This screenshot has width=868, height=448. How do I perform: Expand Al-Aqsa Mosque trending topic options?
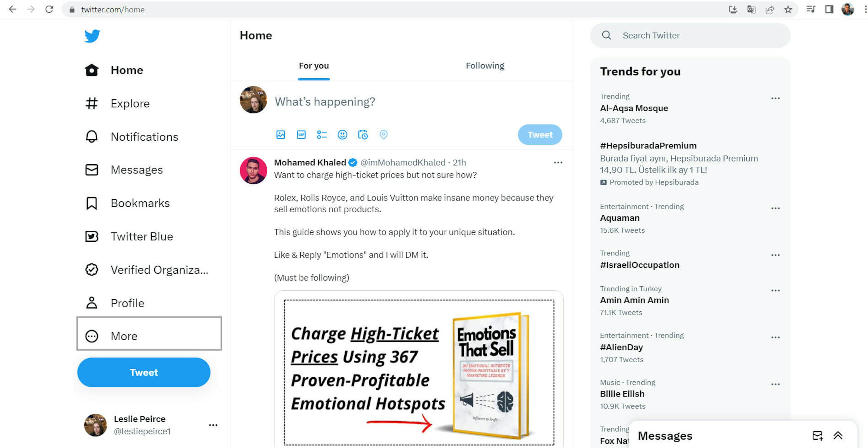coord(776,96)
